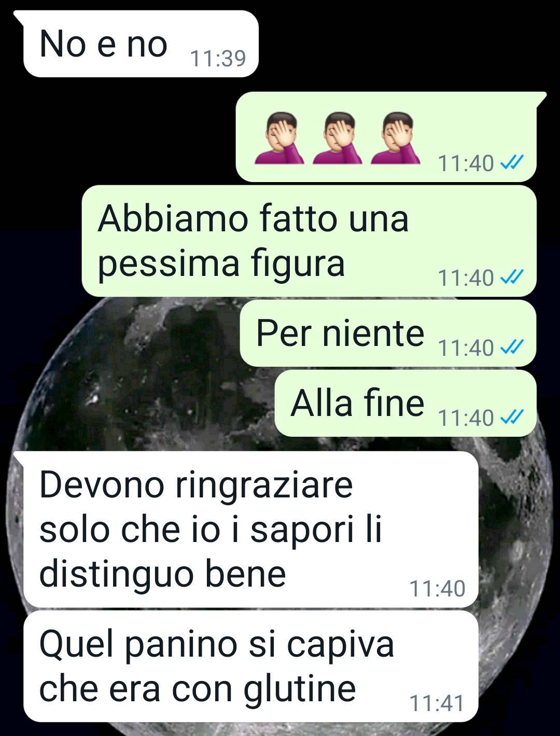The height and width of the screenshot is (736, 560).
Task: Select the 'Per niente' message bubble
Action: [x=388, y=334]
